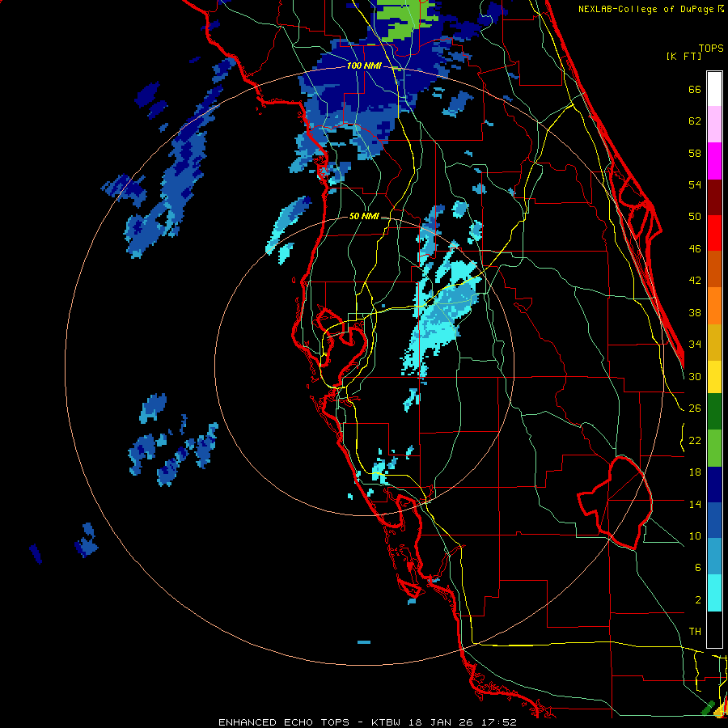
Task: Select the TOPS legend title
Action: pyautogui.click(x=711, y=48)
